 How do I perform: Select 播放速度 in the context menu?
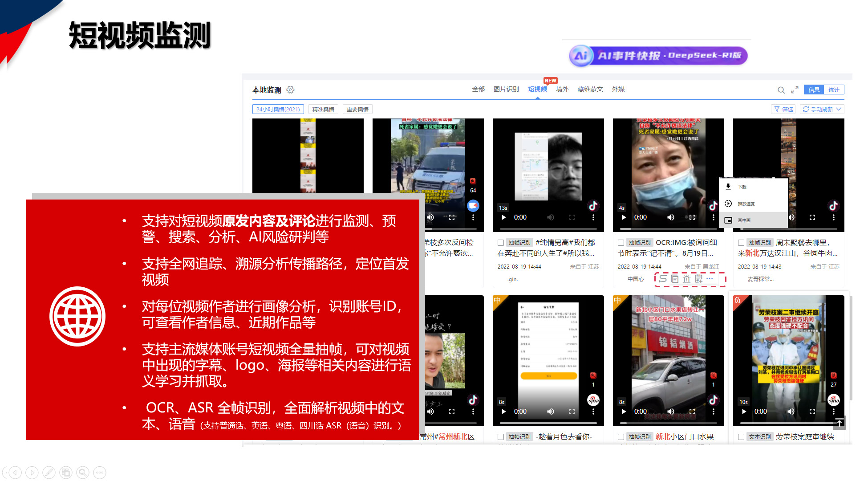pyautogui.click(x=746, y=204)
